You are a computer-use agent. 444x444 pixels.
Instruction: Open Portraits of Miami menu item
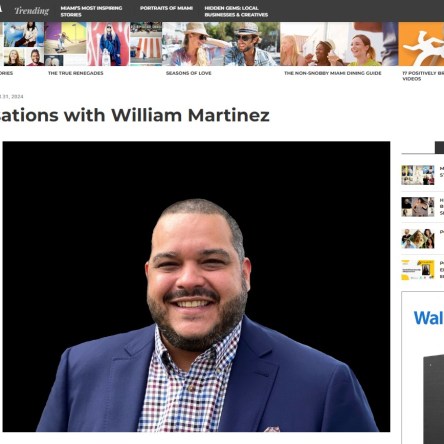[x=166, y=8]
